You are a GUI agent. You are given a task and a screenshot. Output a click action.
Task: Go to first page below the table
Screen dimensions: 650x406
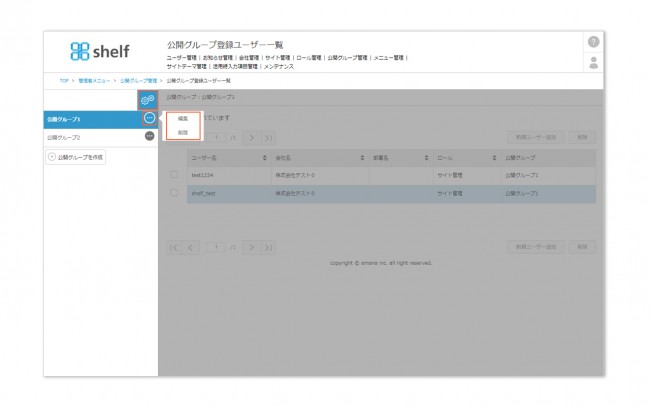(x=174, y=248)
